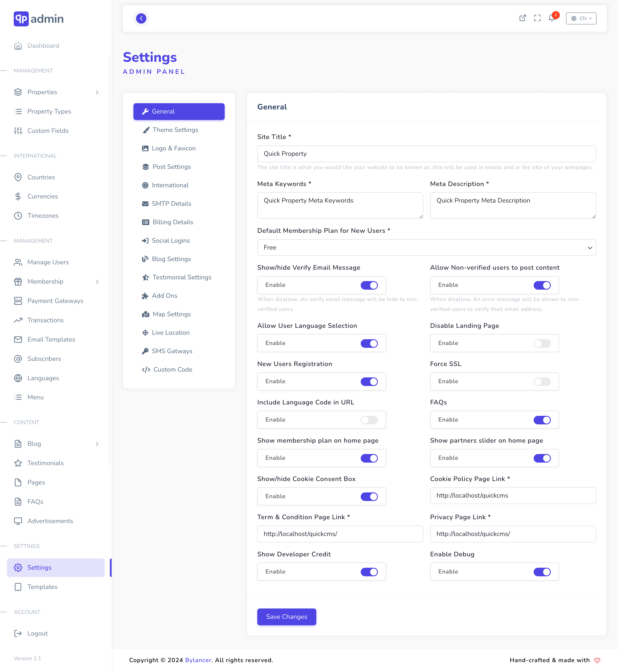Click the Settings gear icon

(x=18, y=568)
